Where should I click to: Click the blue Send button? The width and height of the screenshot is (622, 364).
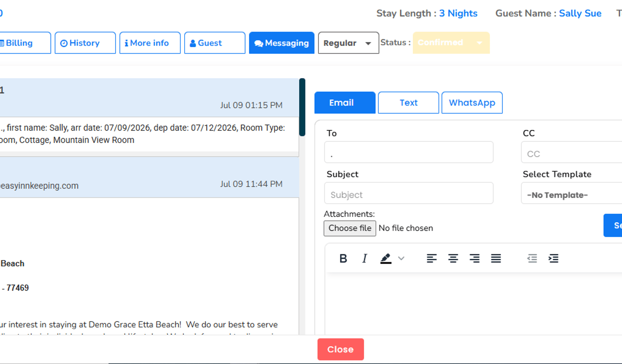tap(613, 225)
